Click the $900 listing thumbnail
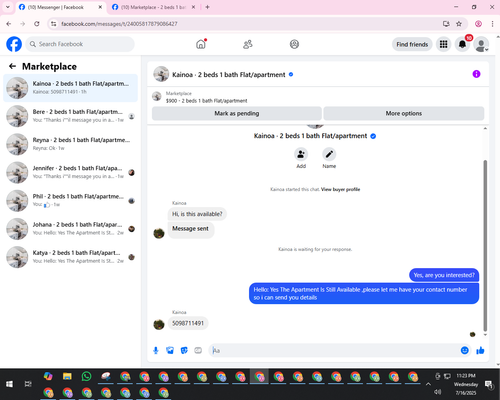This screenshot has width=500, height=400. click(x=157, y=97)
